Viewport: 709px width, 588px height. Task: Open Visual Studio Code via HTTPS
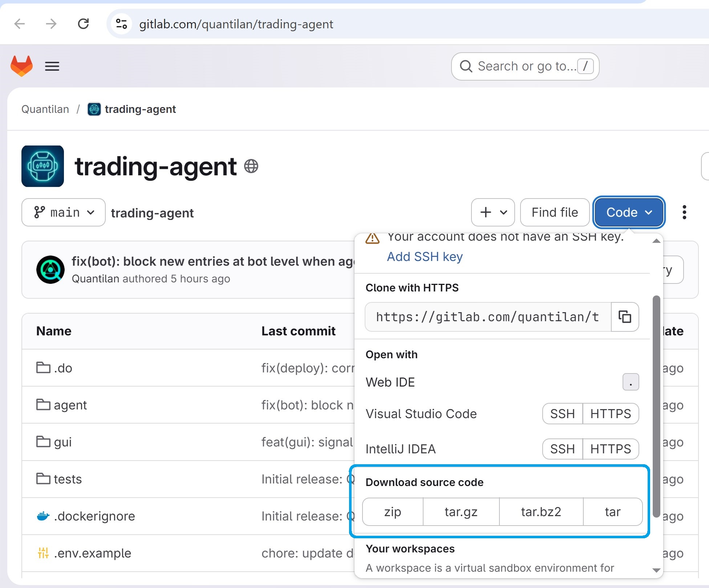point(611,414)
